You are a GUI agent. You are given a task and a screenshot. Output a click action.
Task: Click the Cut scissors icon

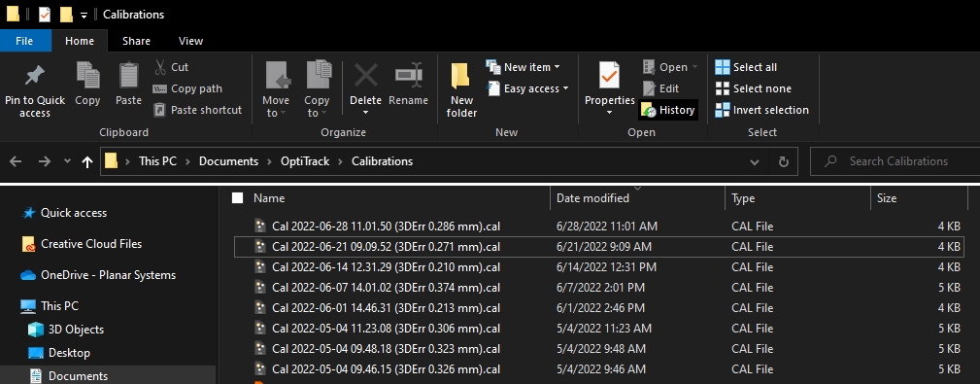click(160, 66)
